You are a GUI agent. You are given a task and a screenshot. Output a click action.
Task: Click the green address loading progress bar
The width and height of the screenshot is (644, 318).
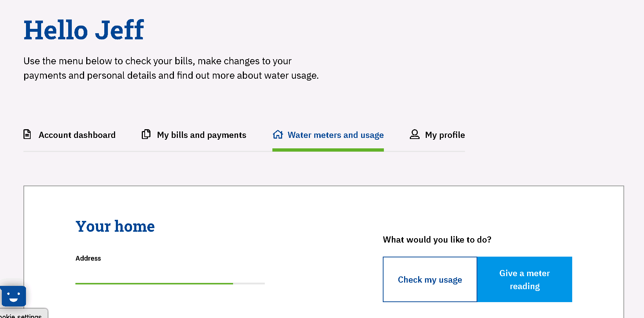pos(154,284)
